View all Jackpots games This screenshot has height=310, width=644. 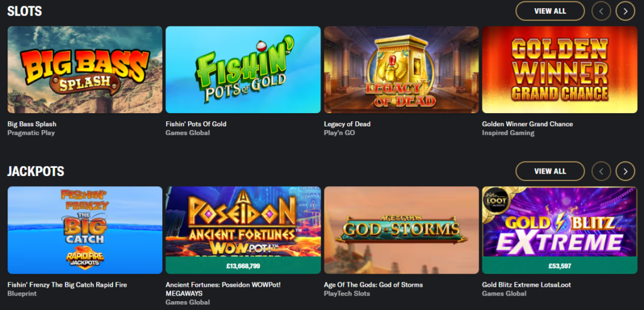[550, 171]
